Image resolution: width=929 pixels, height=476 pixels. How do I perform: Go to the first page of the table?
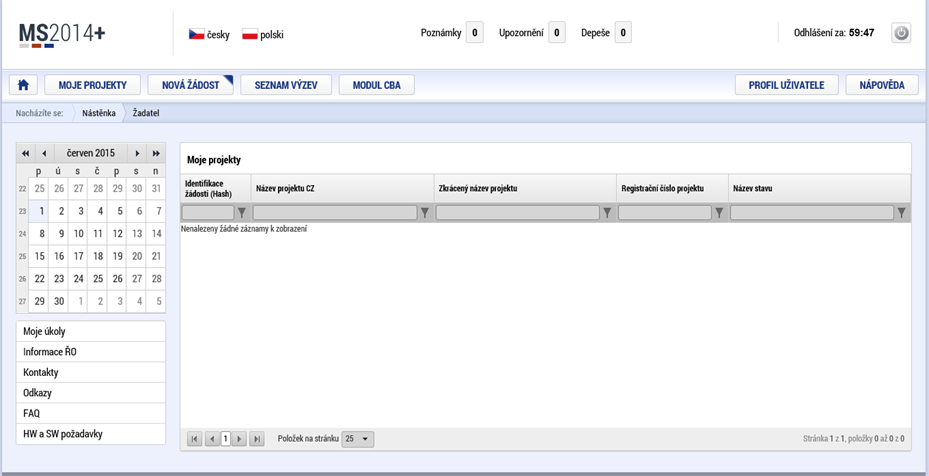pos(194,439)
